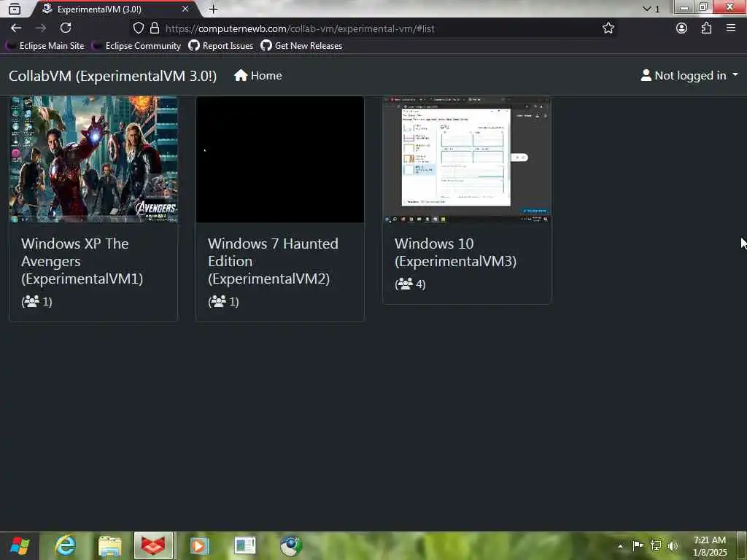Click the tab overview icon at top-left
This screenshot has width=747, height=560.
coord(15,9)
